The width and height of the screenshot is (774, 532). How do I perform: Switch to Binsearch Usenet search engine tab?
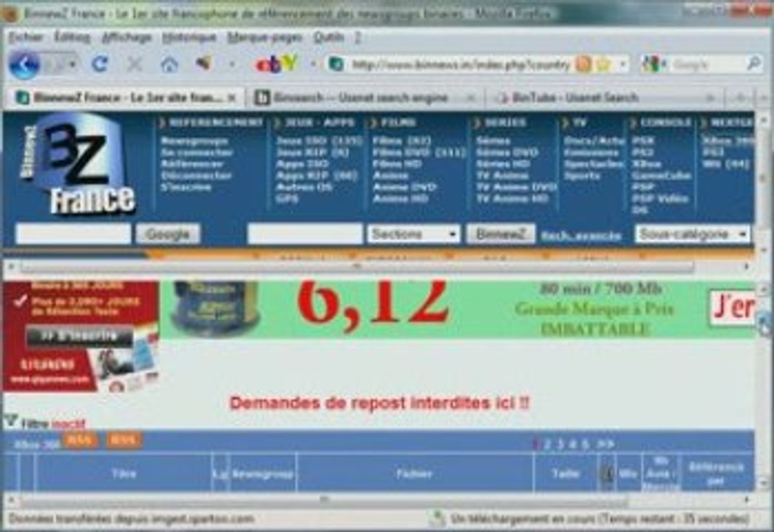pos(365,98)
